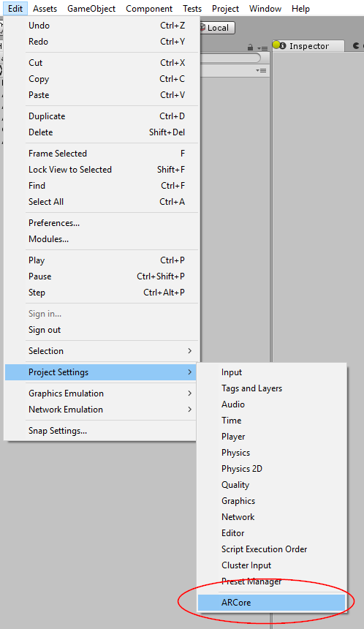Click the lock icon on the panel

[x=250, y=48]
